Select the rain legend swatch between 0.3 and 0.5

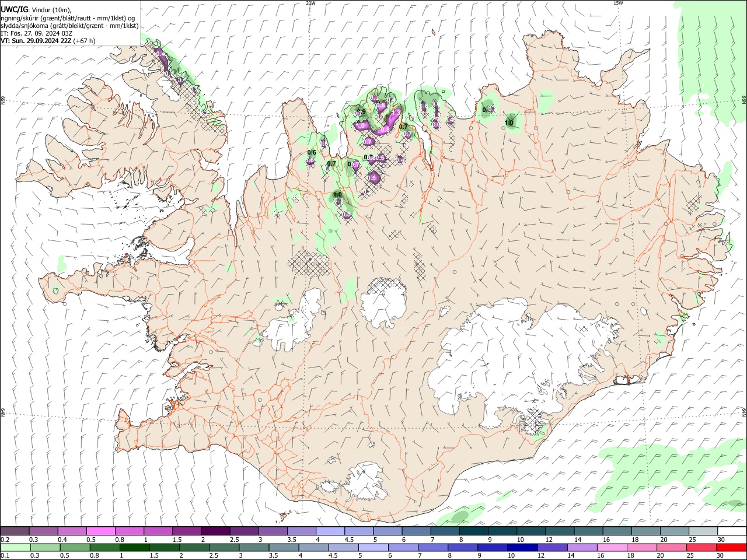pyautogui.click(x=45, y=547)
